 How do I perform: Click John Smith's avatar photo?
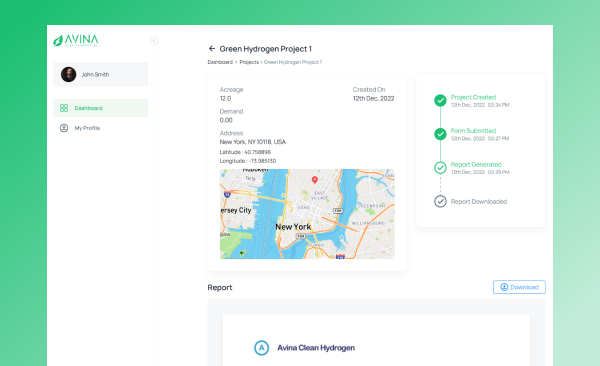coord(68,74)
